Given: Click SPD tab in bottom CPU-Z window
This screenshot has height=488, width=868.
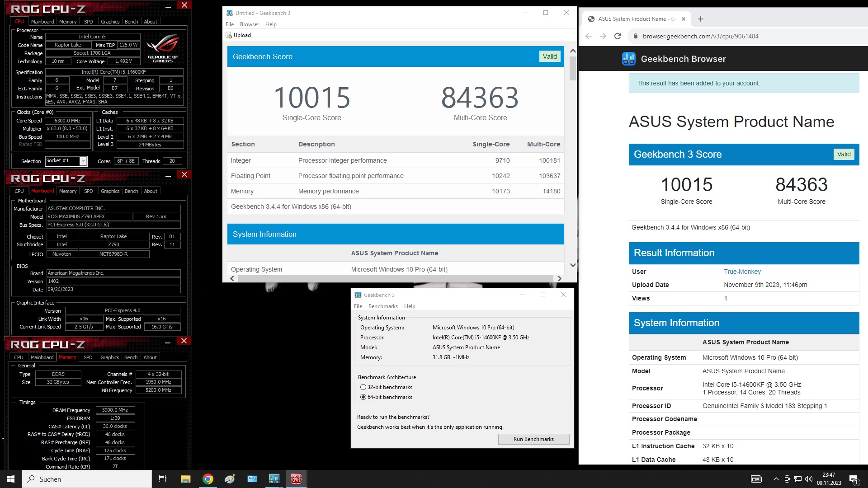Looking at the screenshot, I should (x=88, y=357).
